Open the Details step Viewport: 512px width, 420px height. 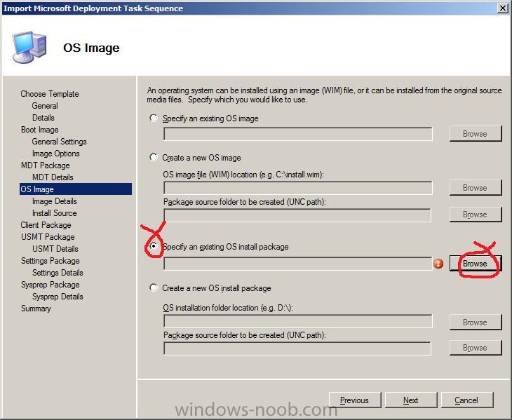[x=43, y=118]
